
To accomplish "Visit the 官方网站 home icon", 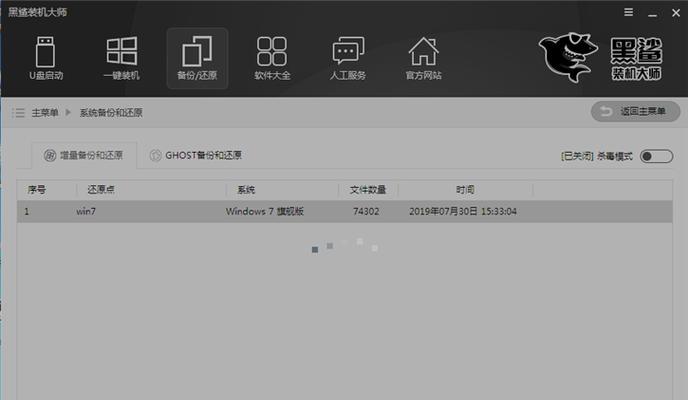I will (x=423, y=58).
